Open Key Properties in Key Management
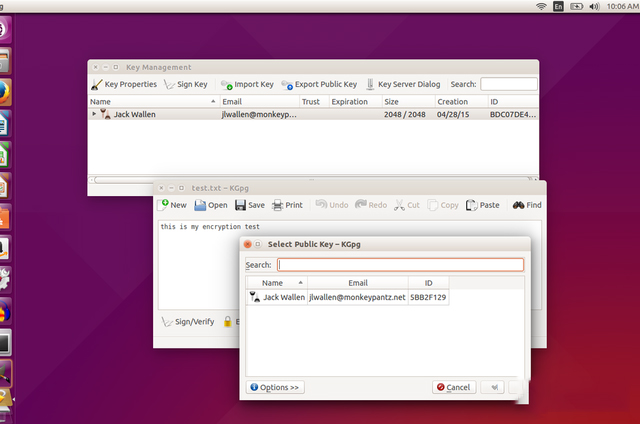The height and width of the screenshot is (424, 640). [x=124, y=84]
